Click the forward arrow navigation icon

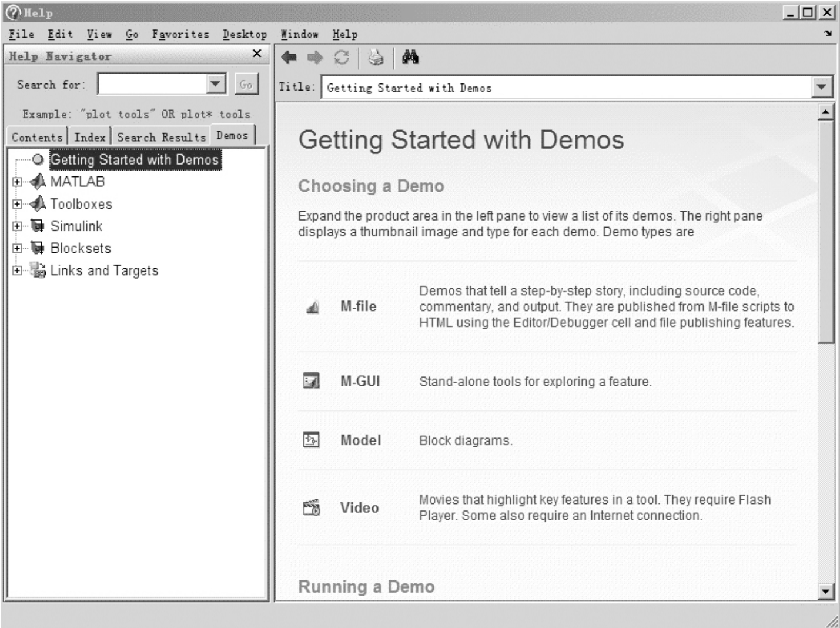tap(315, 57)
